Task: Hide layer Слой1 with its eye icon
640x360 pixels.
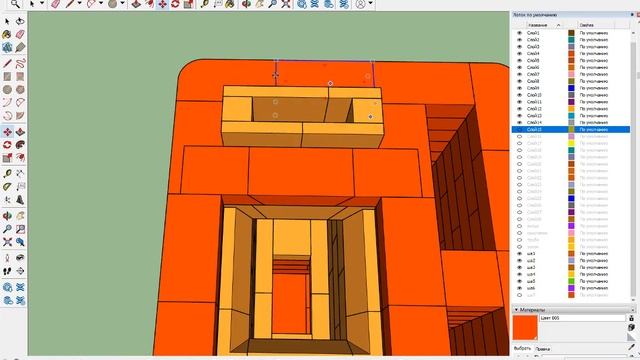Action: [x=519, y=33]
